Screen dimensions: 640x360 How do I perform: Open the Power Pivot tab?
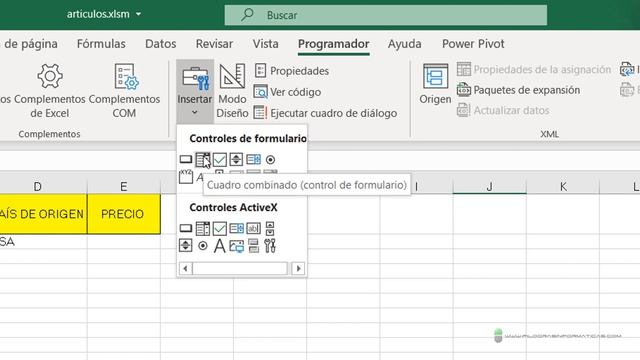[x=473, y=44]
